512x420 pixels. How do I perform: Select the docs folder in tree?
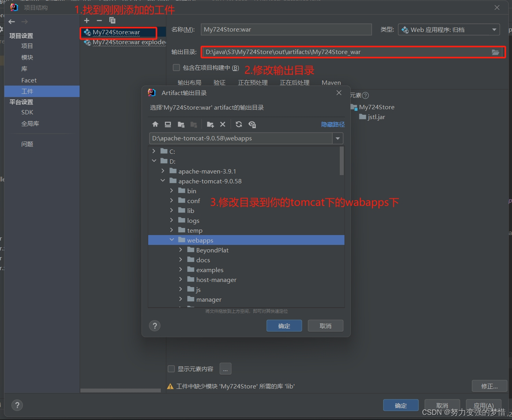click(203, 260)
